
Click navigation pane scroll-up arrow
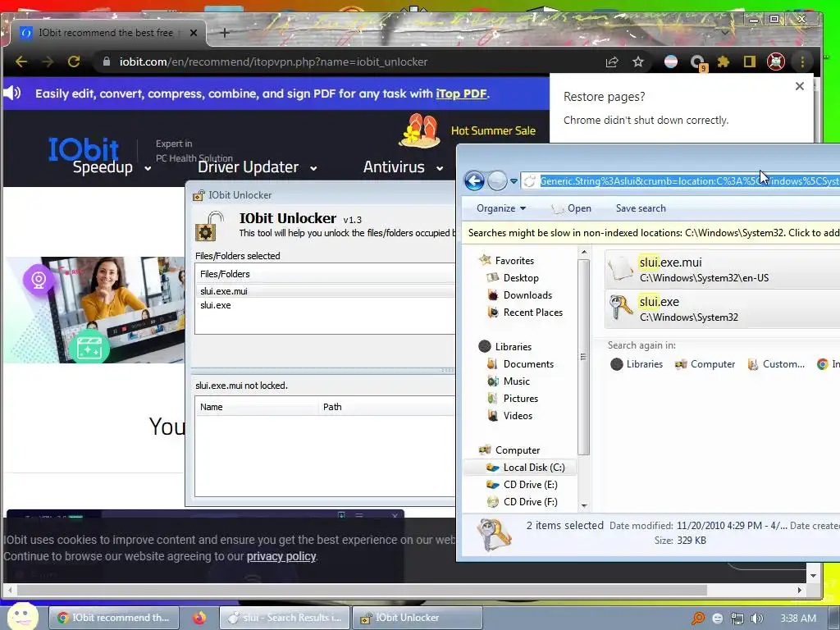pos(584,252)
